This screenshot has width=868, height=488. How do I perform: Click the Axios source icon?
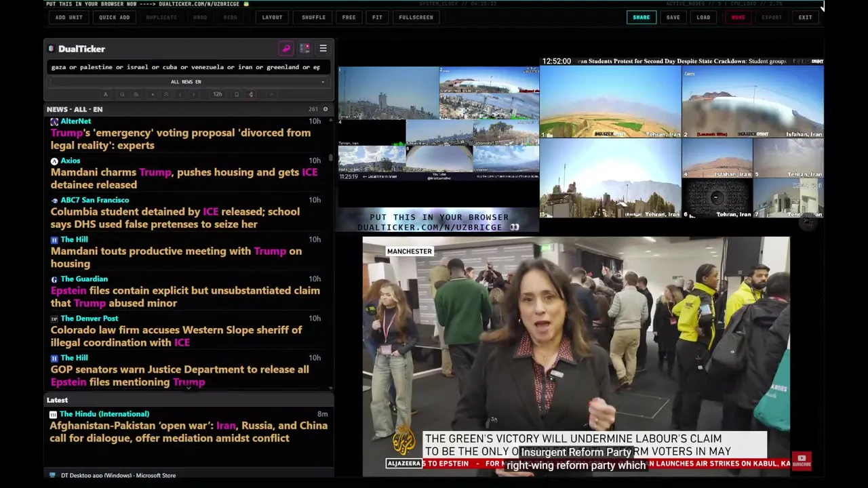[x=54, y=161]
